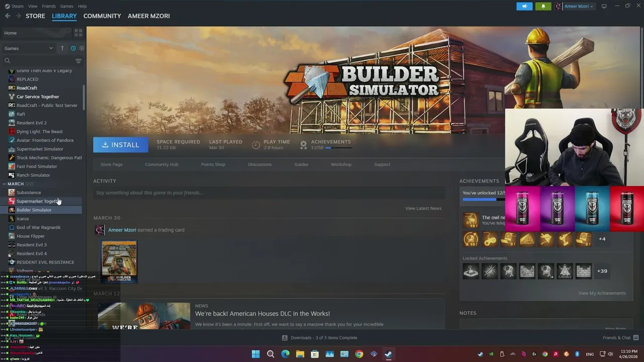Click the Raft game icon
The height and width of the screenshot is (362, 644).
click(12, 114)
